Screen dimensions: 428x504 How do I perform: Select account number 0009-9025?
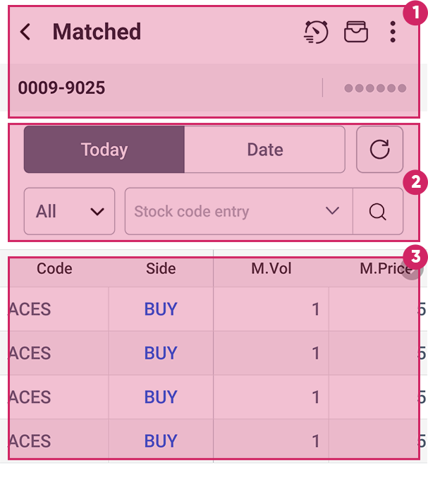pos(61,88)
